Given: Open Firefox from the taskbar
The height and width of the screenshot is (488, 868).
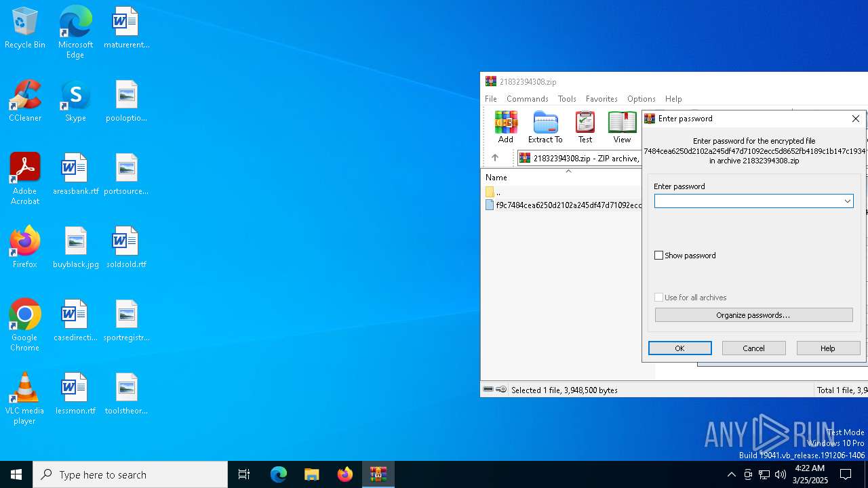Looking at the screenshot, I should (345, 474).
